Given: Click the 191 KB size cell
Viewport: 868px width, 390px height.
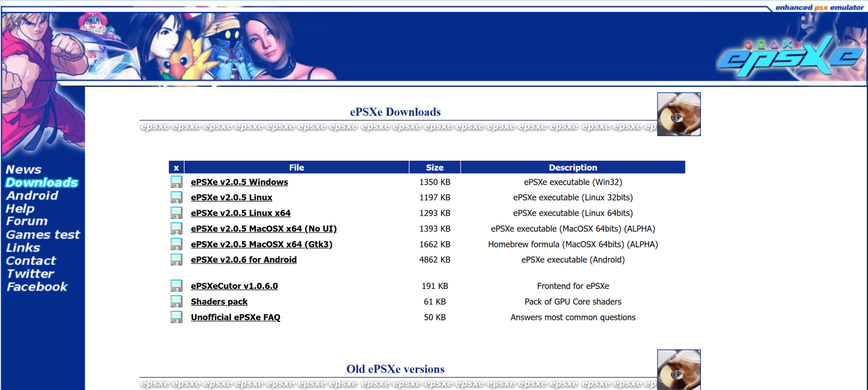Looking at the screenshot, I should click(x=435, y=286).
